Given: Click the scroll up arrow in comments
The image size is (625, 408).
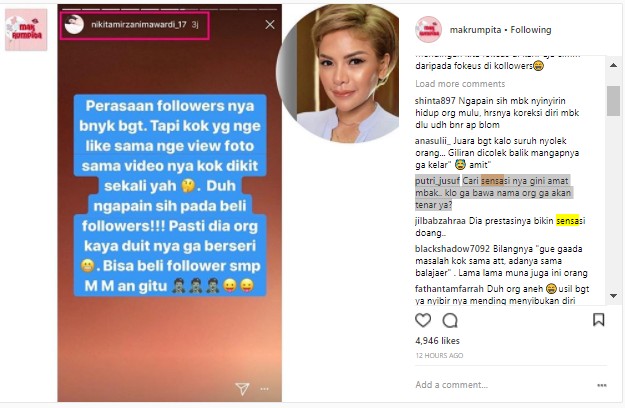Looking at the screenshot, I should click(x=613, y=65).
